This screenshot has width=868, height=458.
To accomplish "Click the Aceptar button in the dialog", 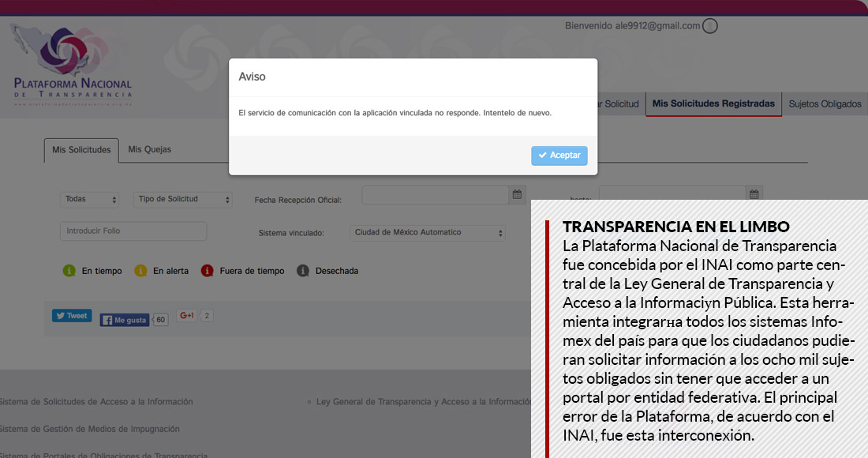I will point(559,156).
